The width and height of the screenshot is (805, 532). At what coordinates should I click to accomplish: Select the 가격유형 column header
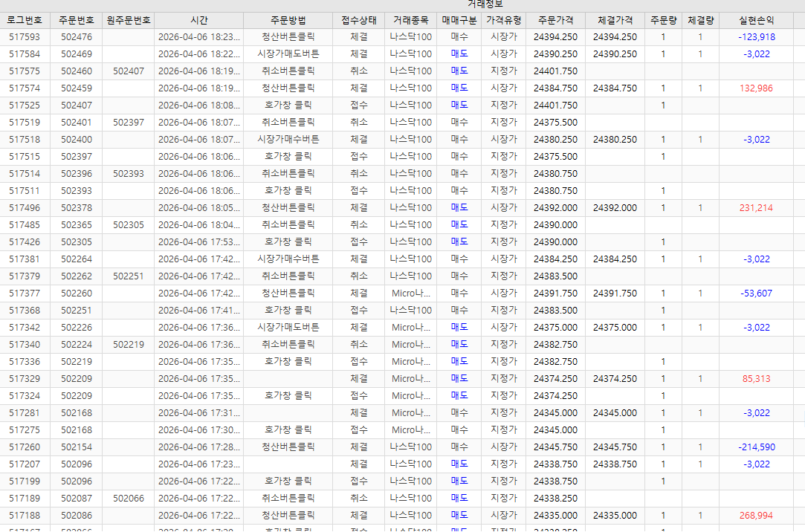[x=504, y=21]
